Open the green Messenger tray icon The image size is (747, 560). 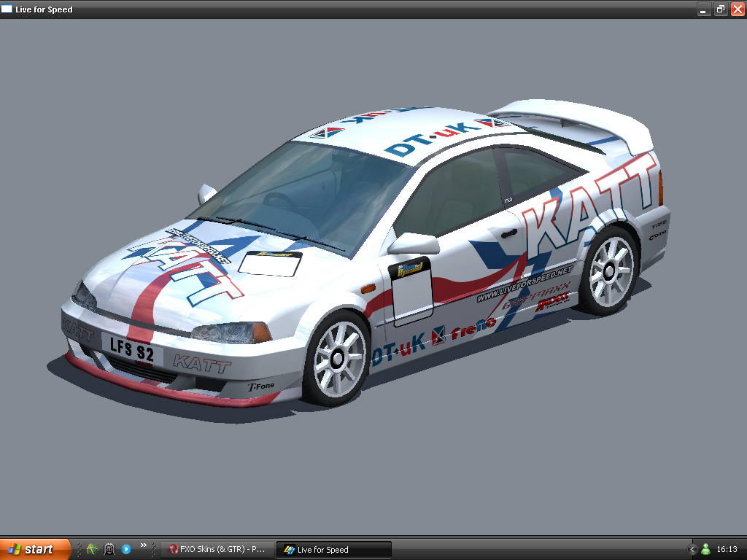(x=706, y=550)
